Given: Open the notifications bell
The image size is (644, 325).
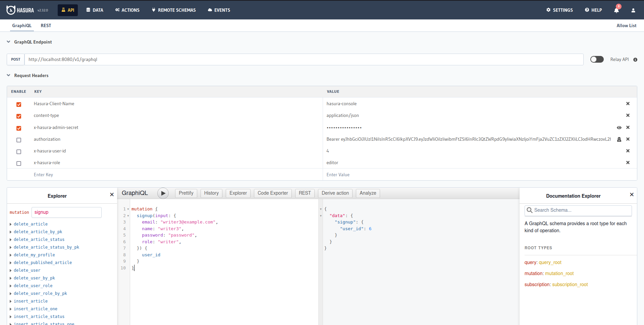Looking at the screenshot, I should point(616,10).
